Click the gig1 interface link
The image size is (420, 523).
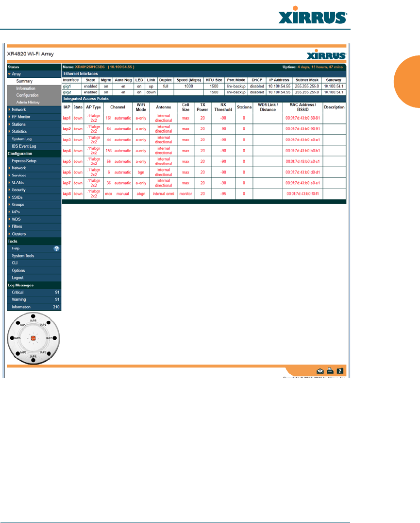67,87
